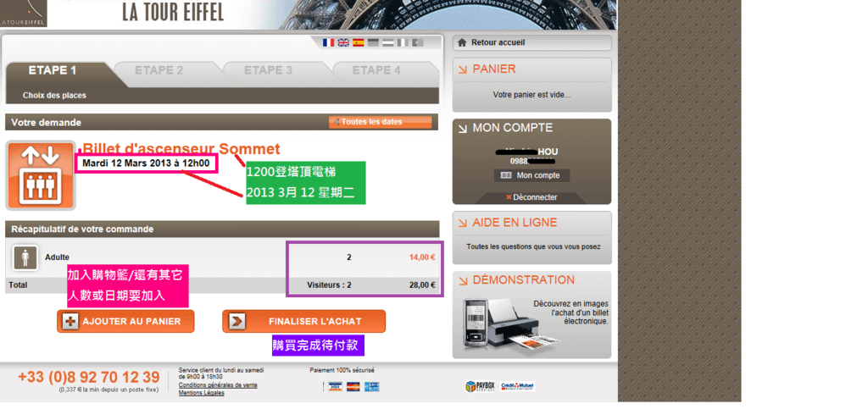Open the ETAPE 3 tab
This screenshot has height=409, width=868.
[268, 71]
